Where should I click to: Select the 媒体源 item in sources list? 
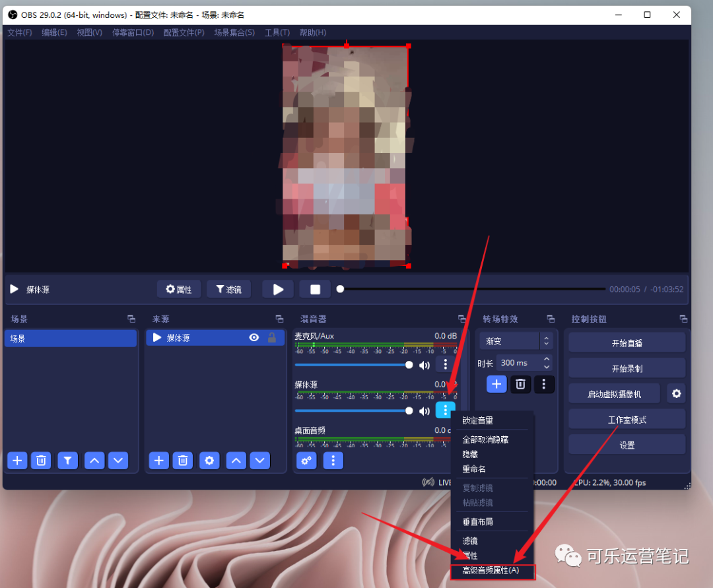coord(215,338)
